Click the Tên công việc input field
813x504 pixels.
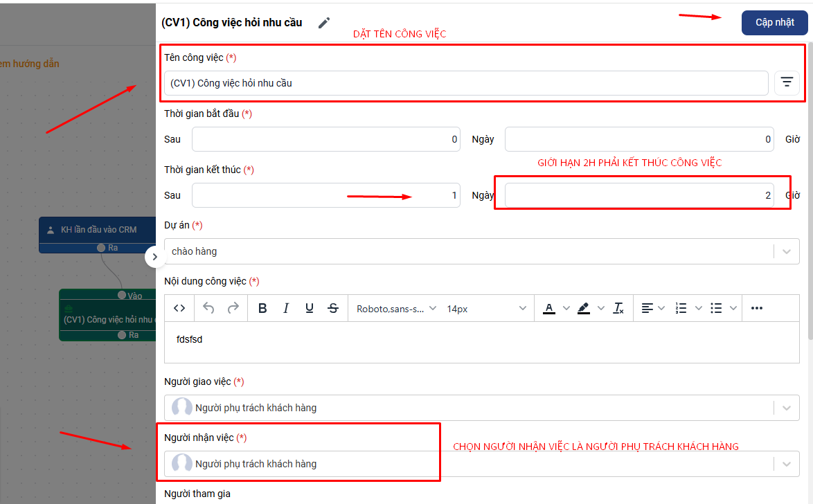465,83
